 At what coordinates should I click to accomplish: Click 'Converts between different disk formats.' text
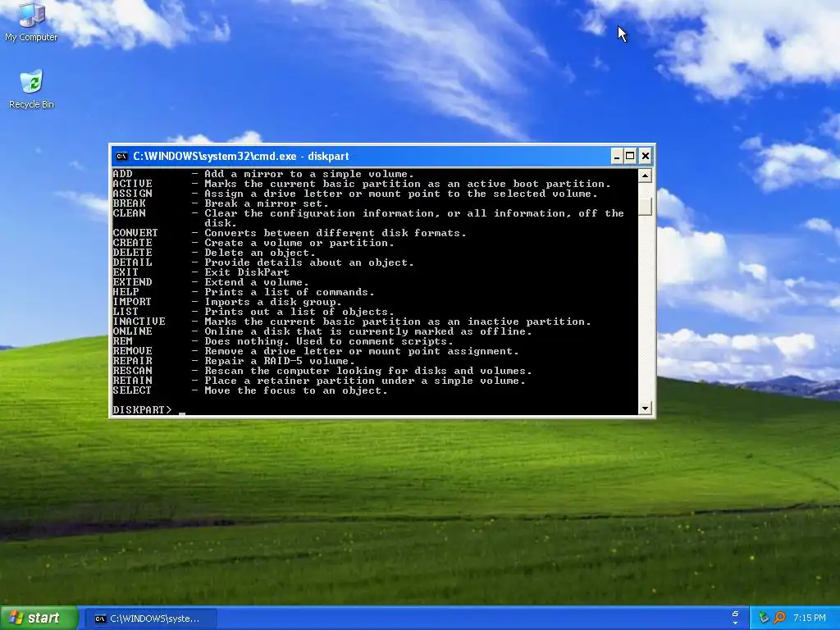[x=336, y=233]
